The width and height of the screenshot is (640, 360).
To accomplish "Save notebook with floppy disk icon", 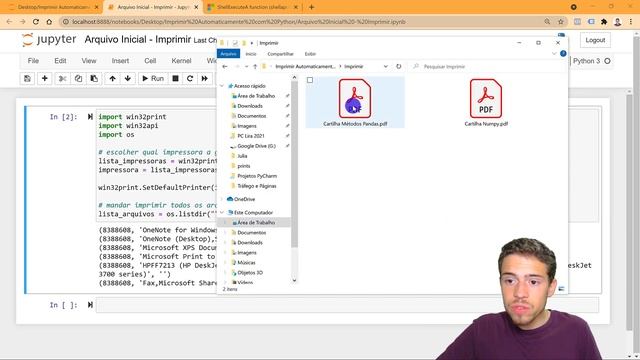I will 27,78.
